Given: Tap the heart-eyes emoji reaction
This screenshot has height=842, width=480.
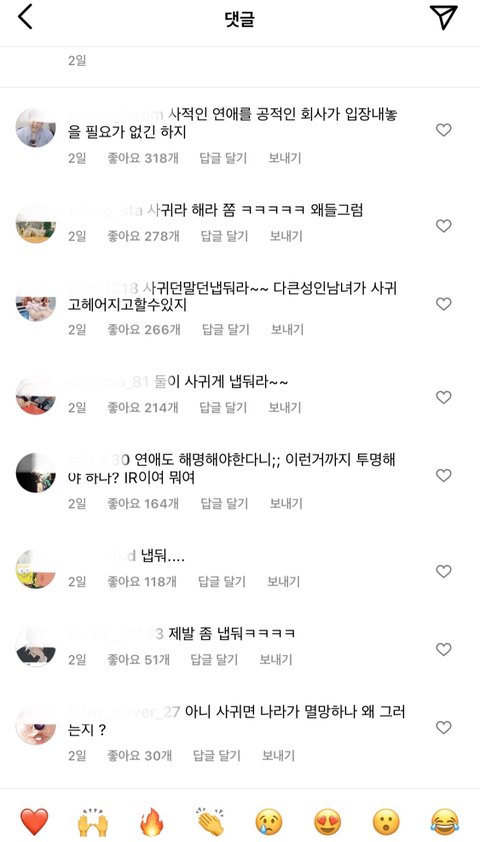Looking at the screenshot, I should coord(327,822).
